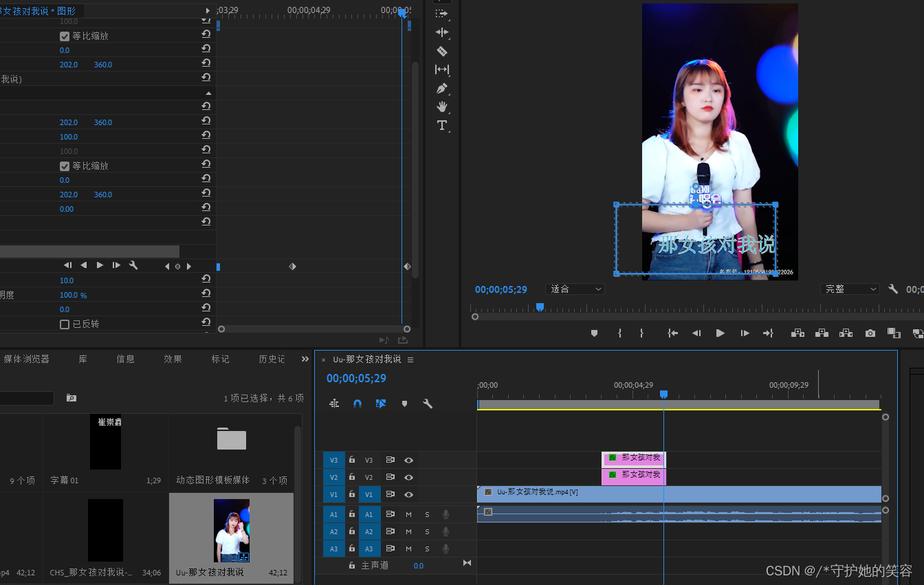Mark Out point in program monitor
The image size is (924, 585).
pos(641,333)
